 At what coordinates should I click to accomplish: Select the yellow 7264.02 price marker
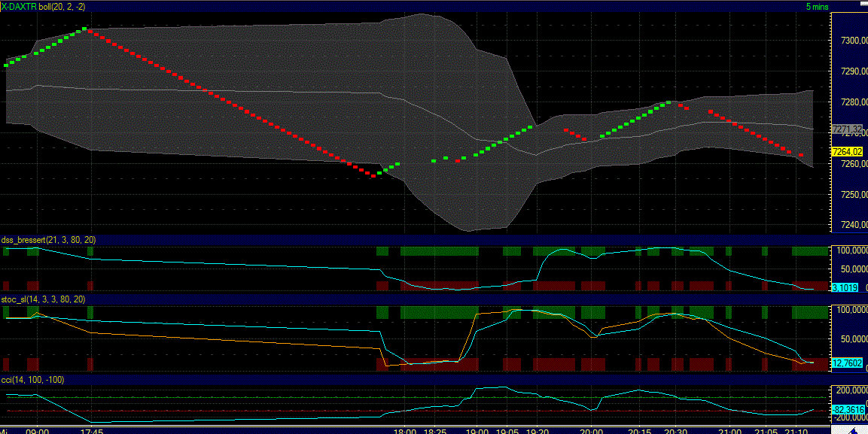click(x=847, y=152)
